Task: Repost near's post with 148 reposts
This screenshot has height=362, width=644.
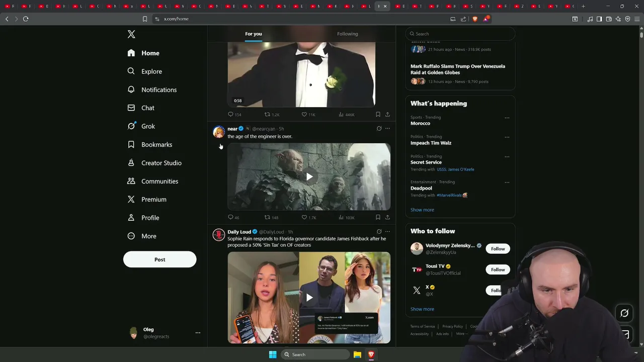Action: click(272, 217)
